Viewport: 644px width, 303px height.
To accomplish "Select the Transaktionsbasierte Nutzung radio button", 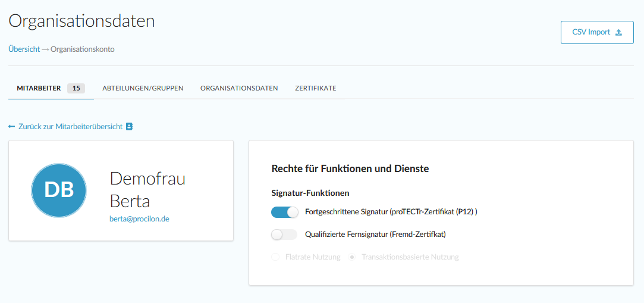I will point(352,257).
